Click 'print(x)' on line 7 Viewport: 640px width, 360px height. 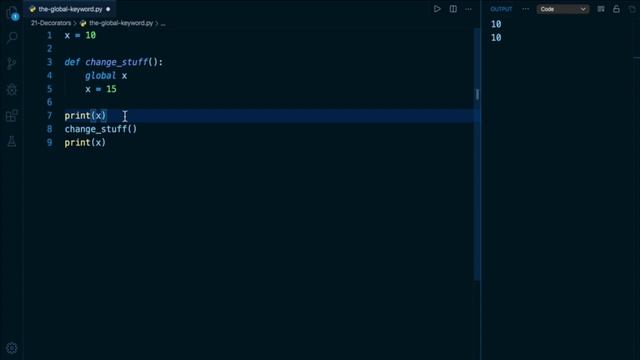coord(85,116)
